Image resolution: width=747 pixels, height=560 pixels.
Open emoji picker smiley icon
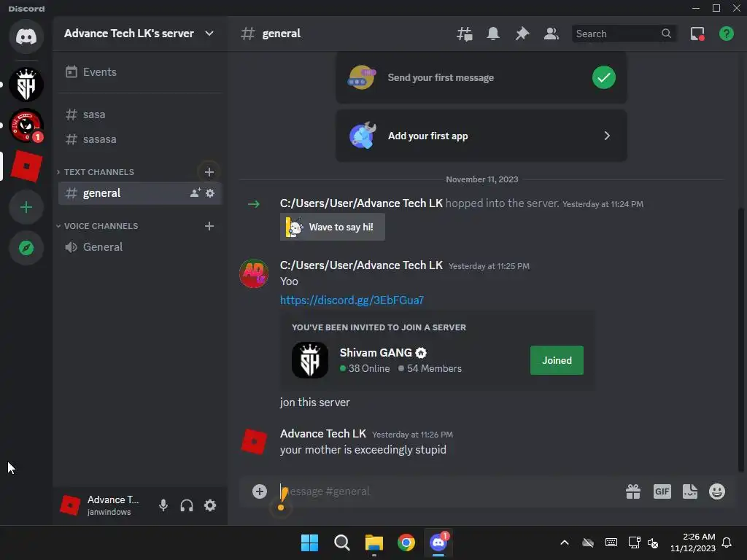tap(717, 491)
